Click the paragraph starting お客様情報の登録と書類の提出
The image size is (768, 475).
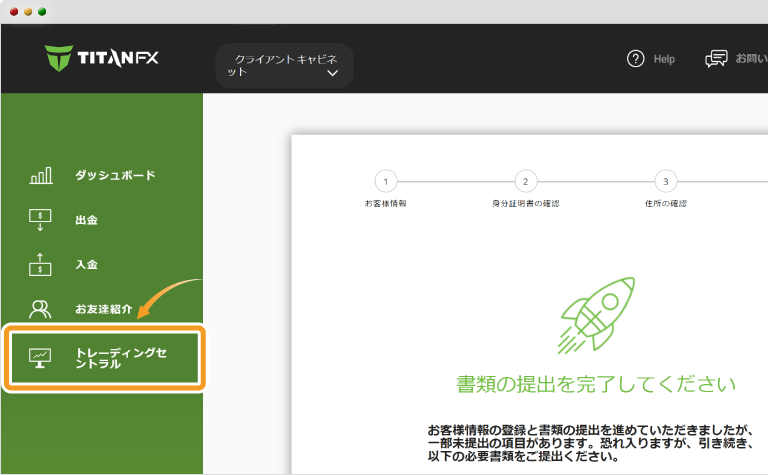(590, 443)
